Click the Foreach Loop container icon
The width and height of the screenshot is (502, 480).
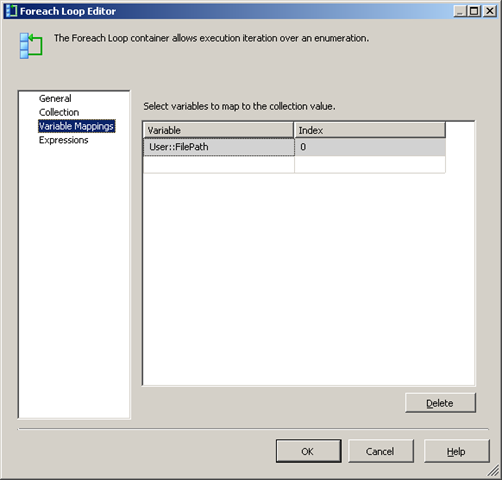(31, 46)
